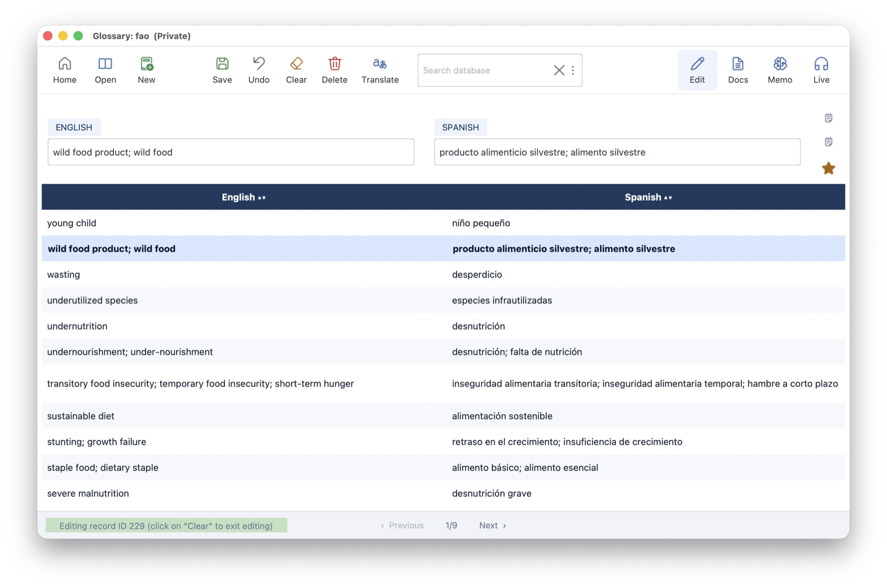
Task: Select the 'undernutrition' entry
Action: click(443, 326)
